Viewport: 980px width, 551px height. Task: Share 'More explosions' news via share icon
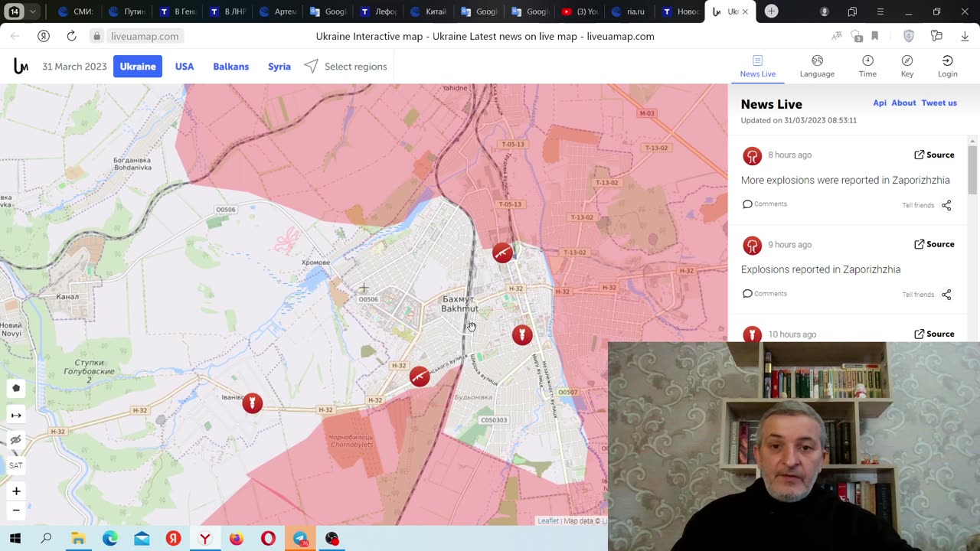(946, 205)
